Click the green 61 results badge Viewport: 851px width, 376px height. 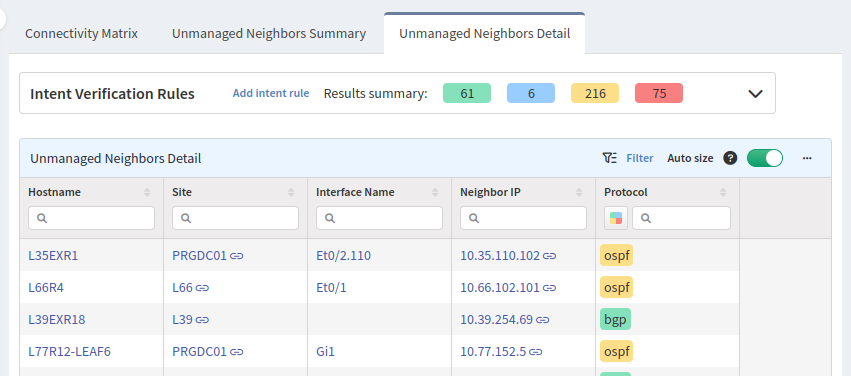[467, 93]
